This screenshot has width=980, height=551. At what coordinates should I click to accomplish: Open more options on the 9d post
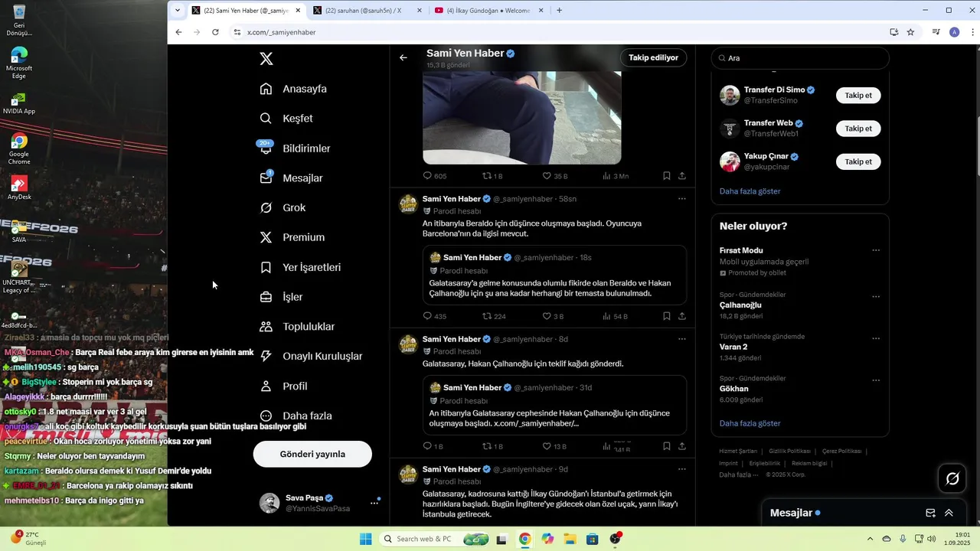(x=682, y=469)
